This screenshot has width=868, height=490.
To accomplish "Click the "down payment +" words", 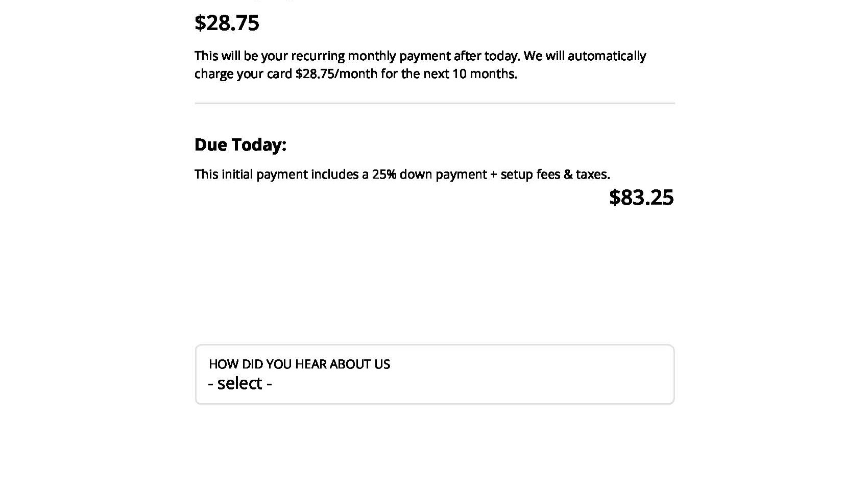I will coord(448,174).
